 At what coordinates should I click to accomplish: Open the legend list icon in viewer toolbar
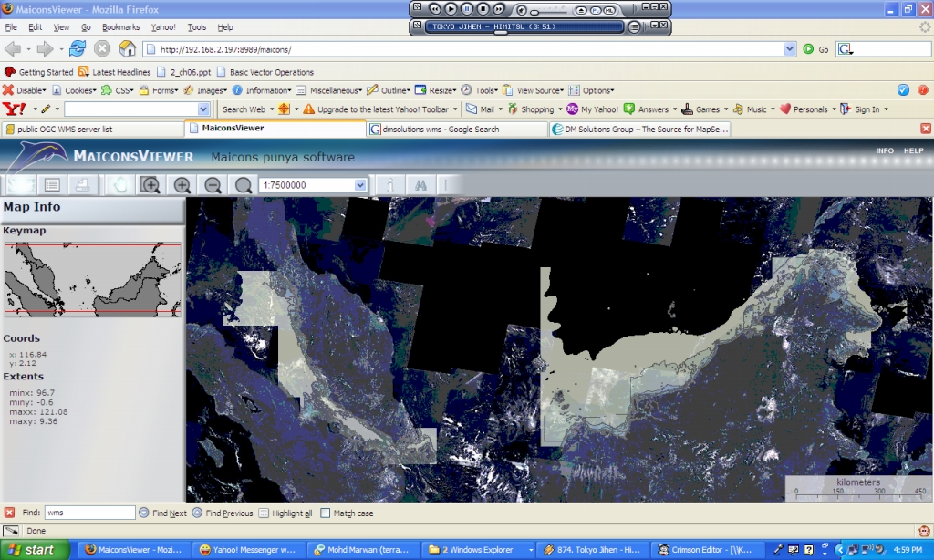52,185
